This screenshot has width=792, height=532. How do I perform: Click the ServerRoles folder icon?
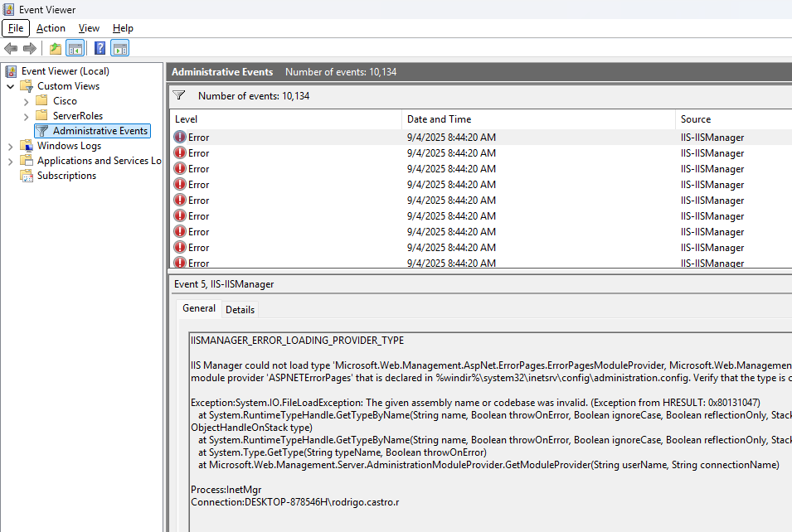(x=42, y=115)
